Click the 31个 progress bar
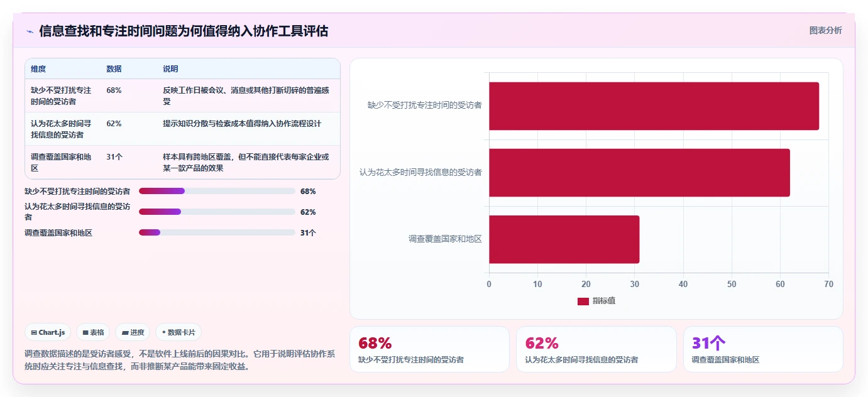 217,232
